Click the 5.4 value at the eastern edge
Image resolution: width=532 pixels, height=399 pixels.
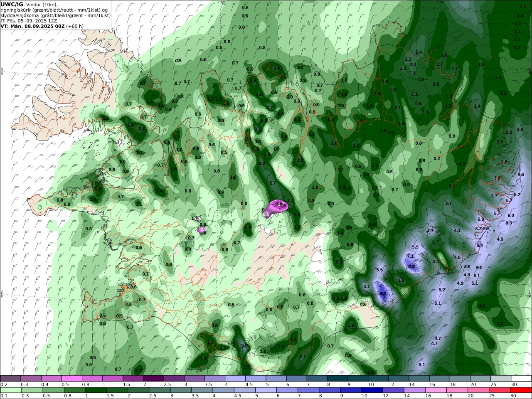521,175
